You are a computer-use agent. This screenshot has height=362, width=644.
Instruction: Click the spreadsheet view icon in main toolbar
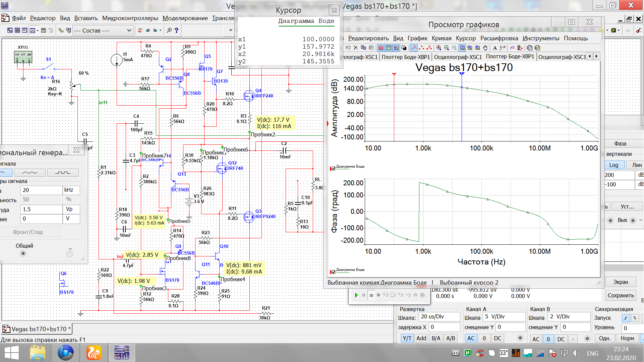click(x=17, y=31)
